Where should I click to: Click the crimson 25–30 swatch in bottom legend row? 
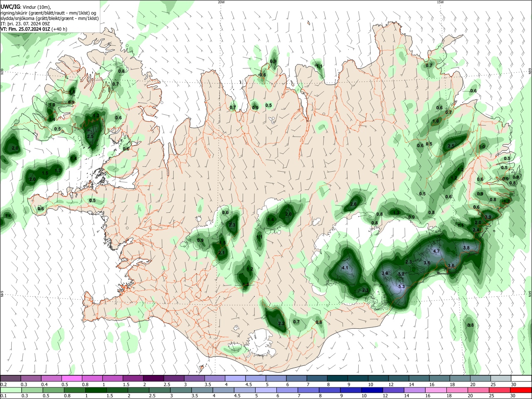coord(500,390)
